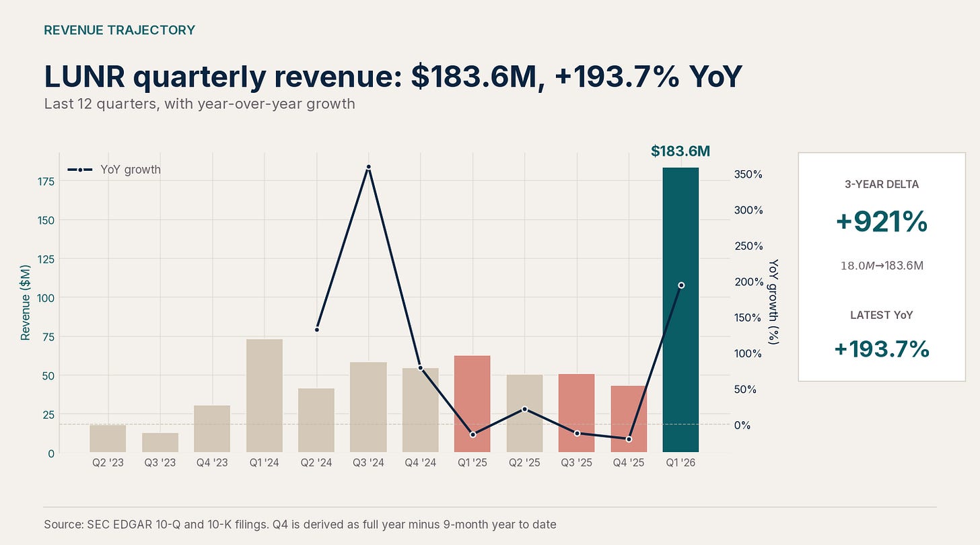Viewport: 980px width, 545px height.
Task: Select the "Q4 '24" x-axis label
Action: pos(421,464)
